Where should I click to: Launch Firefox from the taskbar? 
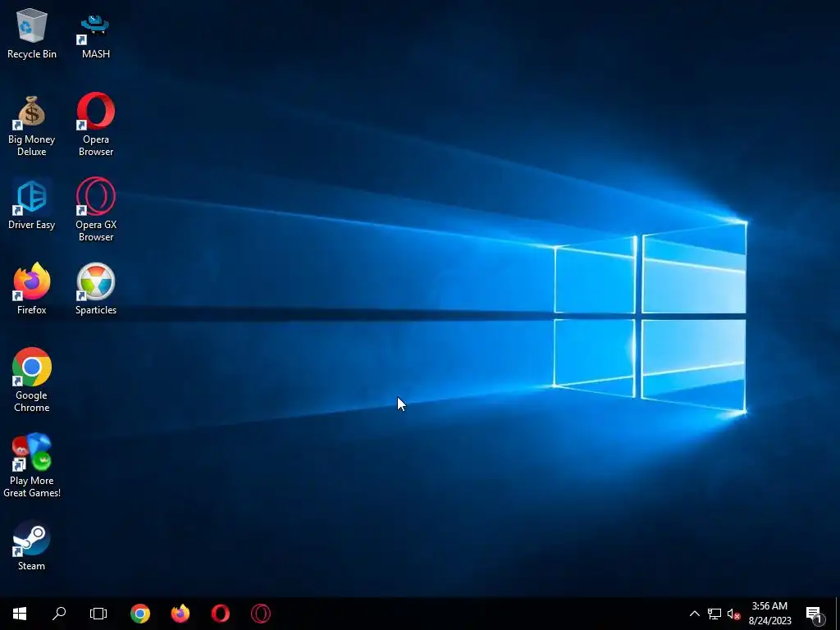click(180, 614)
